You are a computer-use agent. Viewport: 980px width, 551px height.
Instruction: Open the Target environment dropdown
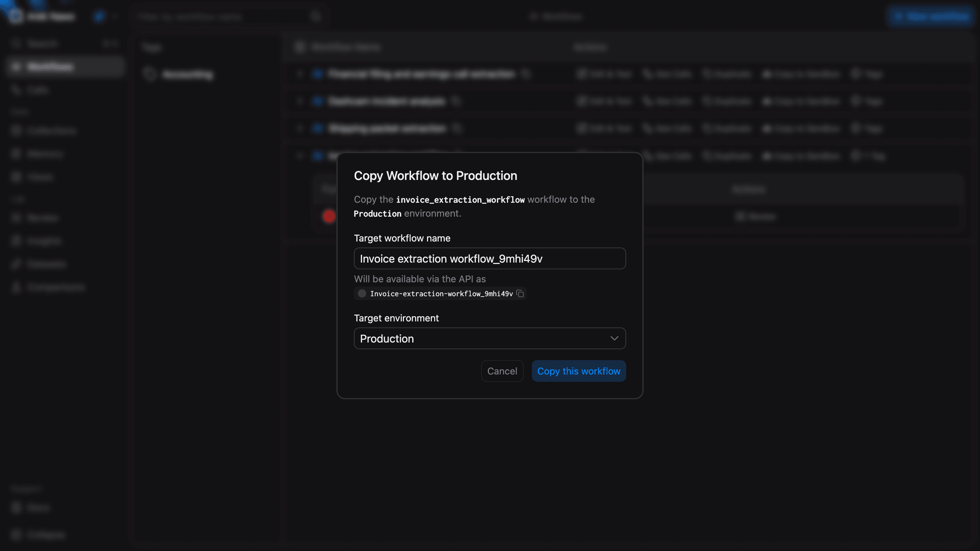490,338
